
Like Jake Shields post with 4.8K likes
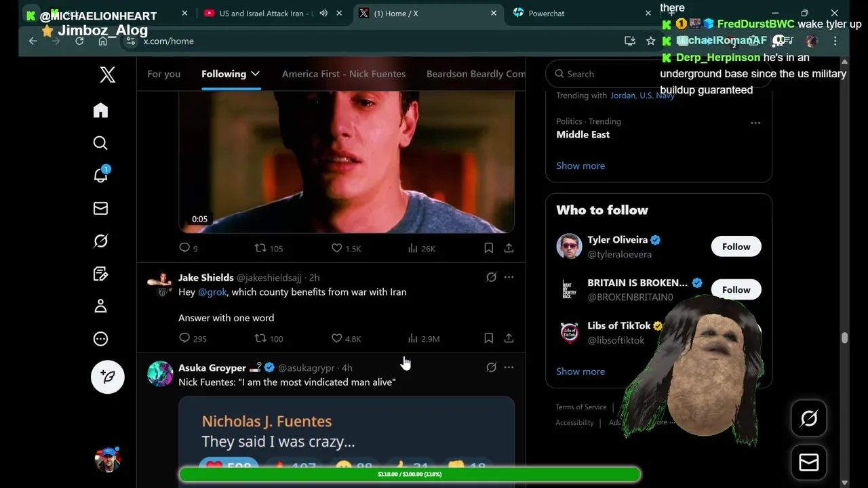pyautogui.click(x=346, y=338)
